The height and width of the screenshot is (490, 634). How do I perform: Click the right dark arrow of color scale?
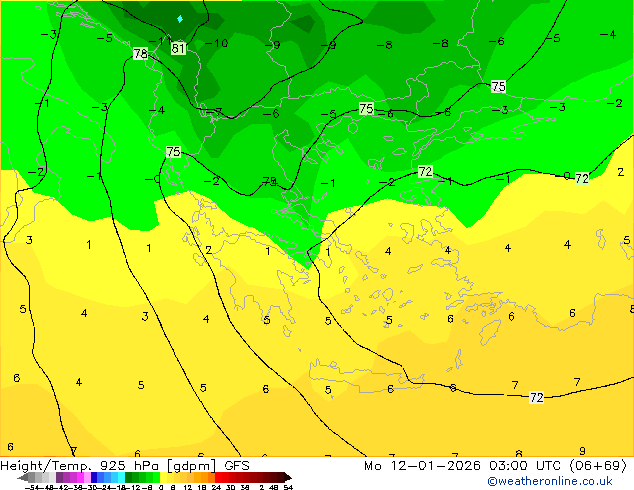288,477
